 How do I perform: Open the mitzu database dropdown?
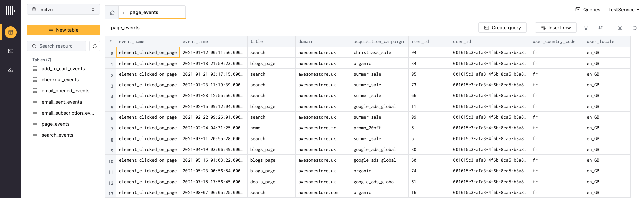[x=63, y=10]
